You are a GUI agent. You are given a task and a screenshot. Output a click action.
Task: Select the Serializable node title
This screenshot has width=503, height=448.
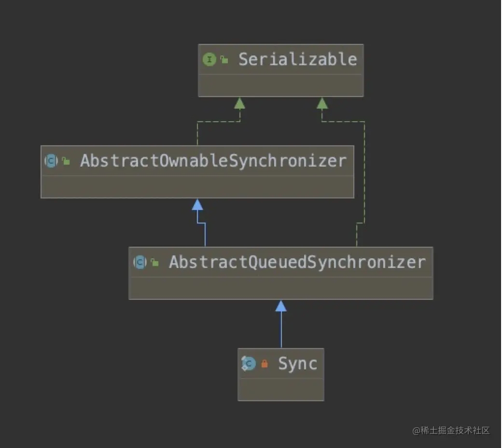coord(297,59)
